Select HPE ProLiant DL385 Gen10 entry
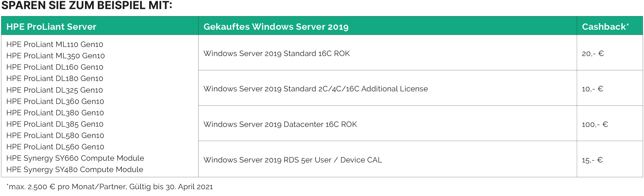The image size is (644, 196). pyautogui.click(x=55, y=124)
